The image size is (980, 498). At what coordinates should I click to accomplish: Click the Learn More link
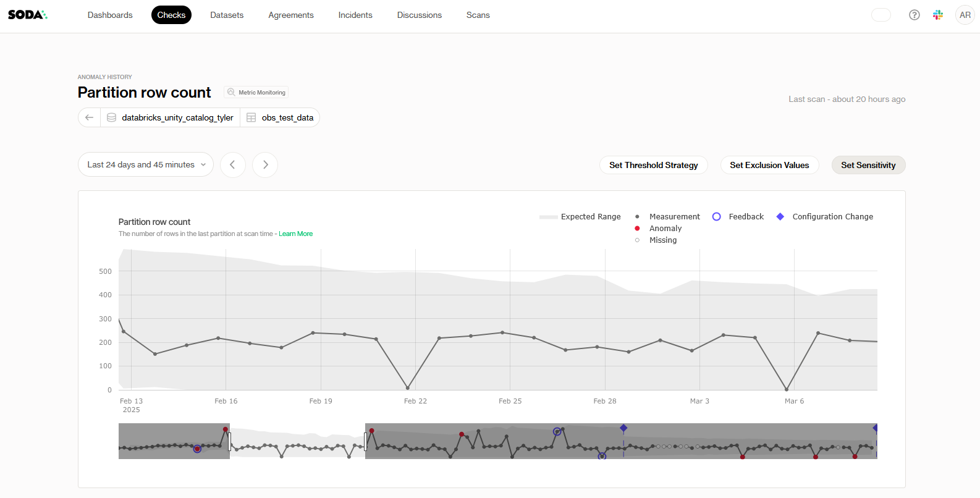click(295, 234)
